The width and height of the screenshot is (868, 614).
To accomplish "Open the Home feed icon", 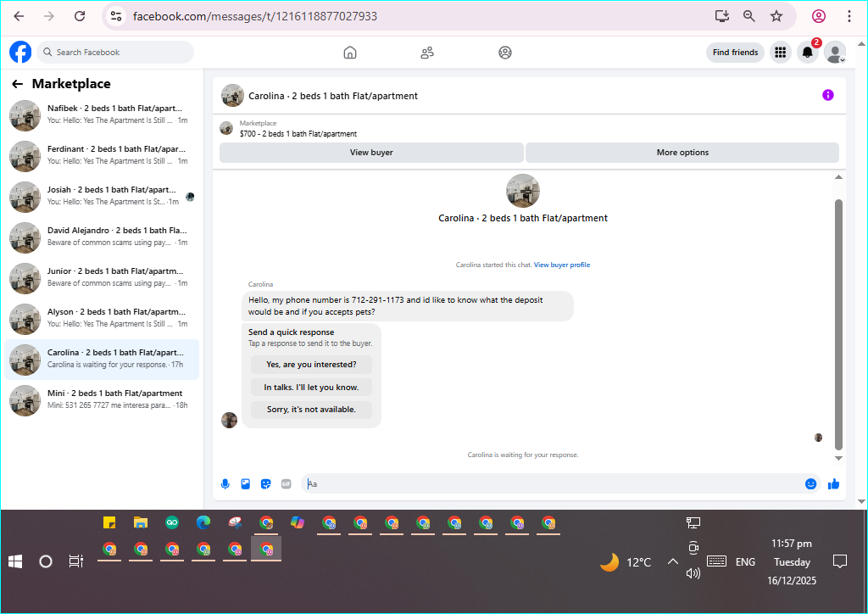I will pos(350,53).
